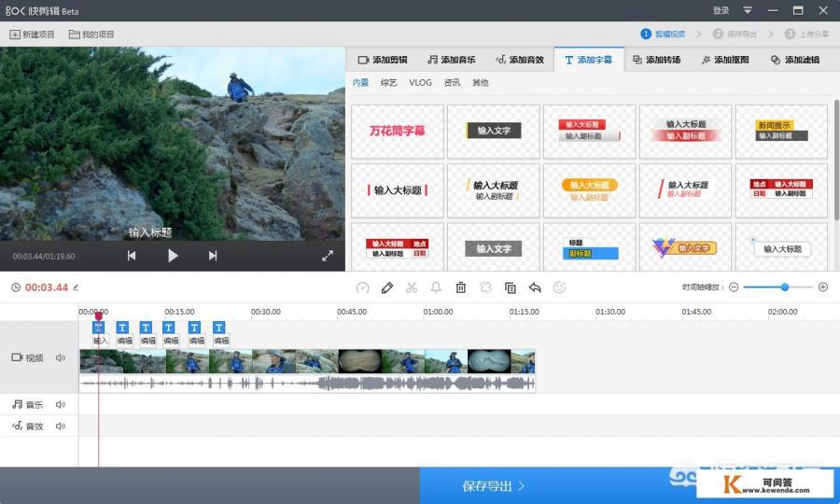The width and height of the screenshot is (840, 504).
Task: Click the 输入标题 text in preview
Action: coord(150,232)
